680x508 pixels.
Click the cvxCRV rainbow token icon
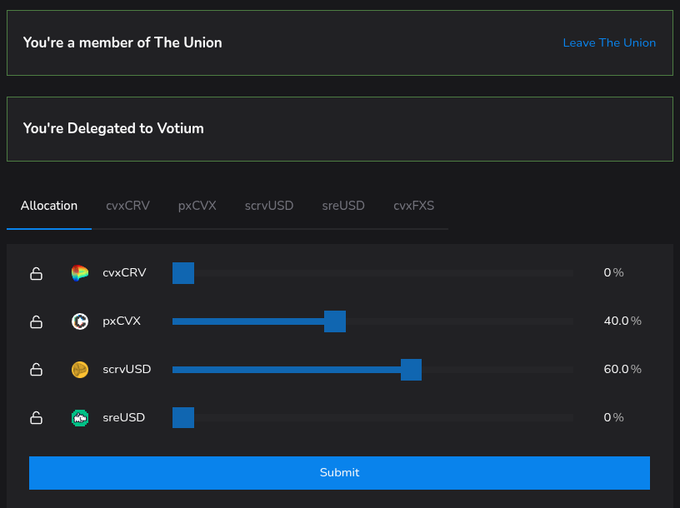pyautogui.click(x=80, y=273)
